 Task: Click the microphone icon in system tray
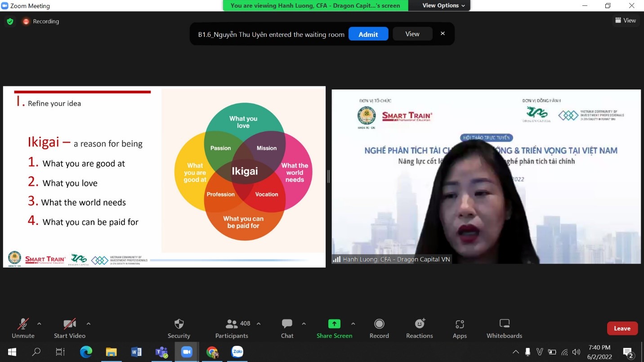click(x=528, y=352)
